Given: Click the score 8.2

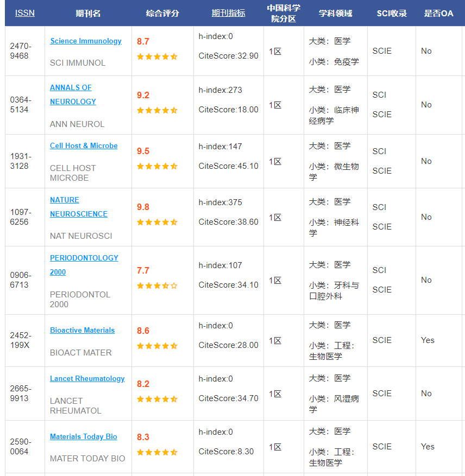Looking at the screenshot, I should coord(143,384).
